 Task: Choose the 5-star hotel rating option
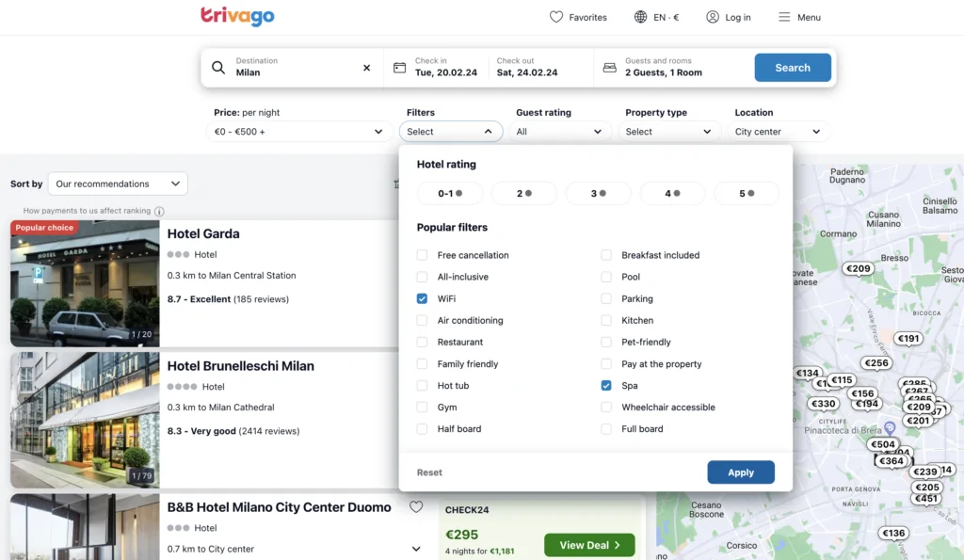point(746,194)
